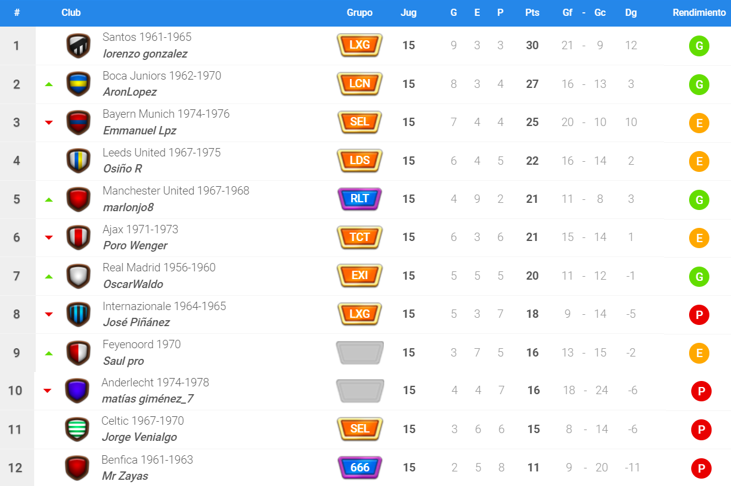
Task: Open the LXG group badge for Santos
Action: pyautogui.click(x=360, y=46)
